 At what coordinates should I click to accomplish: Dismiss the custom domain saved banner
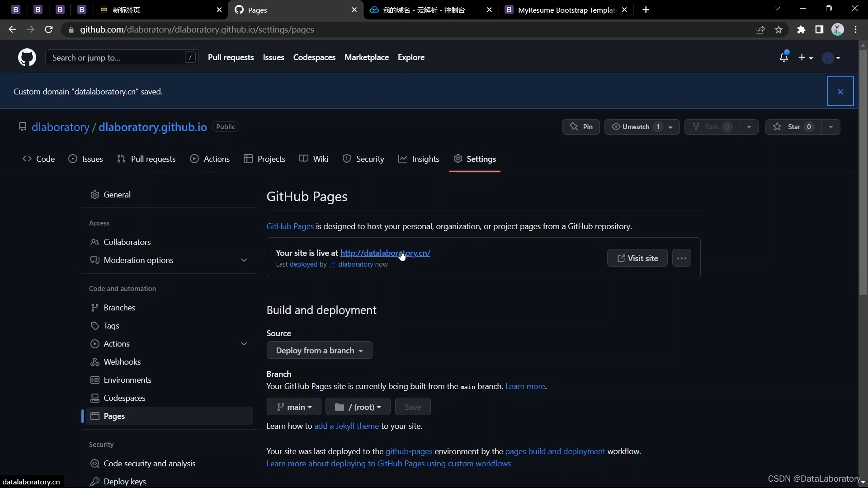tap(840, 91)
